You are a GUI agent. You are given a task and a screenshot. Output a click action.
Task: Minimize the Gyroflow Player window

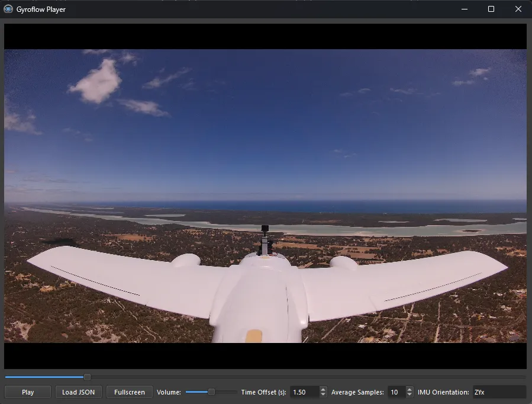[465, 9]
